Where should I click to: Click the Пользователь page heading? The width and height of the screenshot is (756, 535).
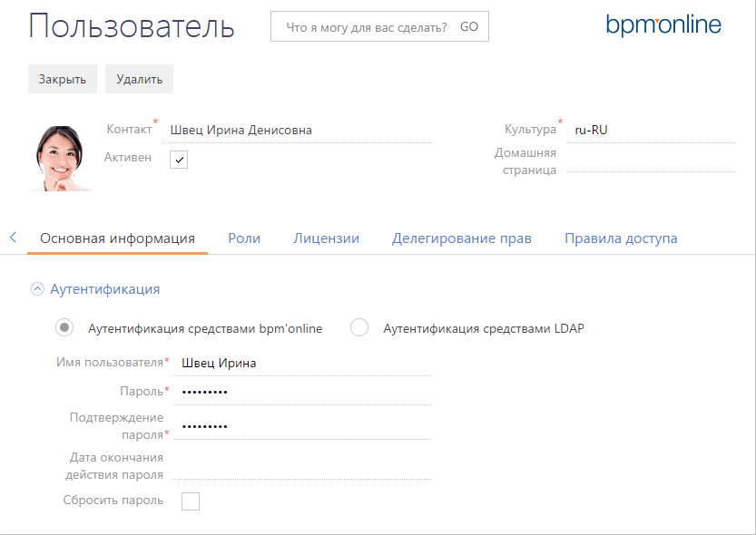(132, 26)
